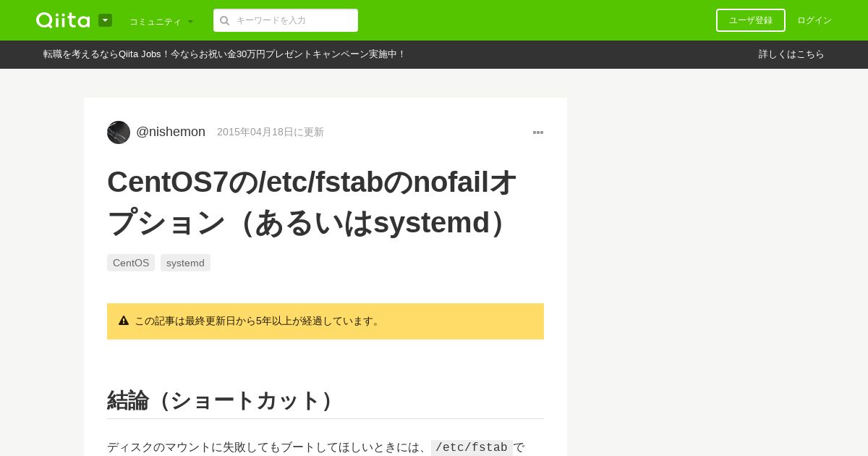Open the ログイン link

(814, 20)
